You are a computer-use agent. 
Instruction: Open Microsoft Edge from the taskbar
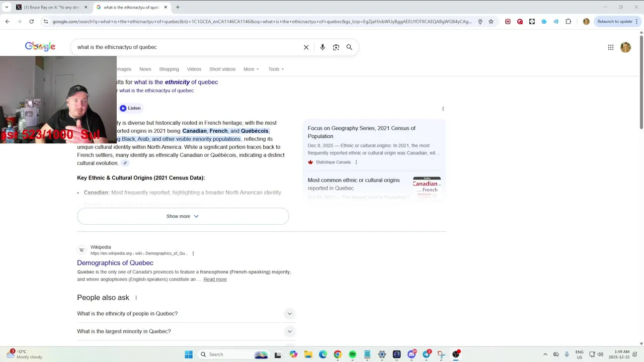point(323,354)
